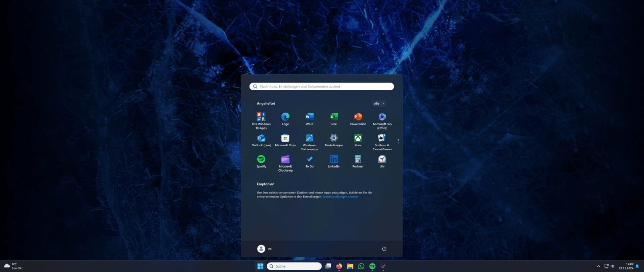The width and height of the screenshot is (644, 272).
Task: Click the Windows Start button in taskbar
Action: (x=260, y=266)
